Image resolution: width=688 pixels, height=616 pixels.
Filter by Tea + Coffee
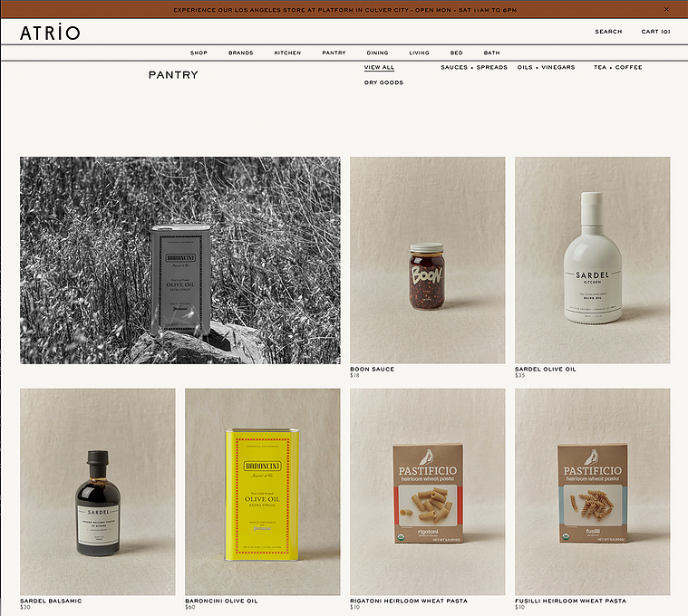(618, 68)
